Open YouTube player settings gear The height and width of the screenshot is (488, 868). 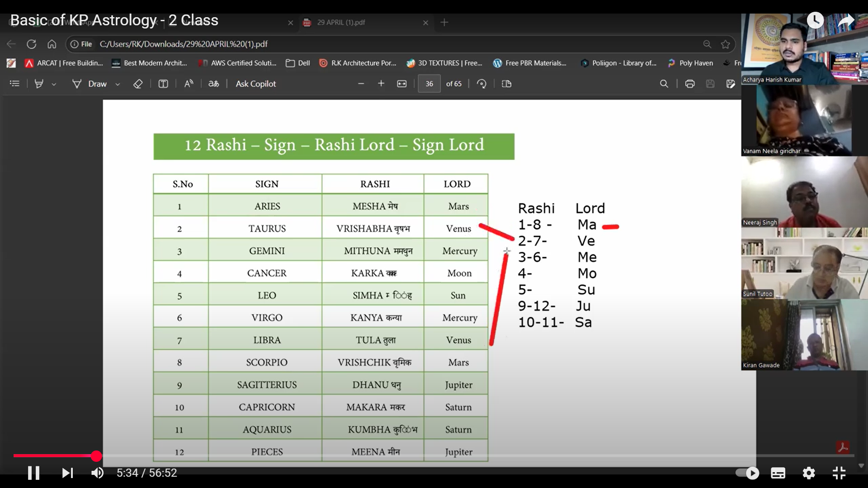[x=809, y=473]
